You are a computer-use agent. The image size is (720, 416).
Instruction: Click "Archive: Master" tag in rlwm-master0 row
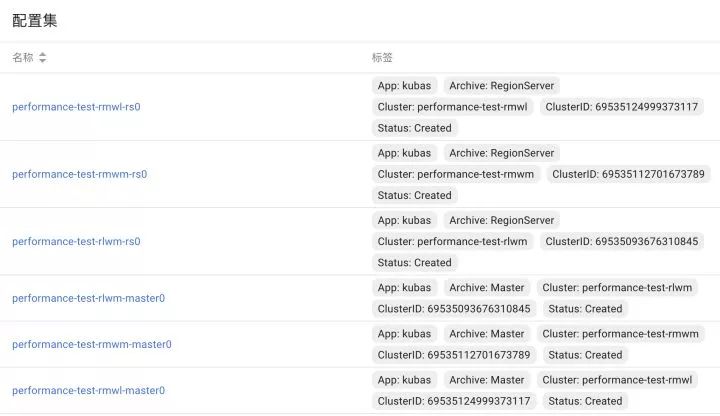click(486, 288)
